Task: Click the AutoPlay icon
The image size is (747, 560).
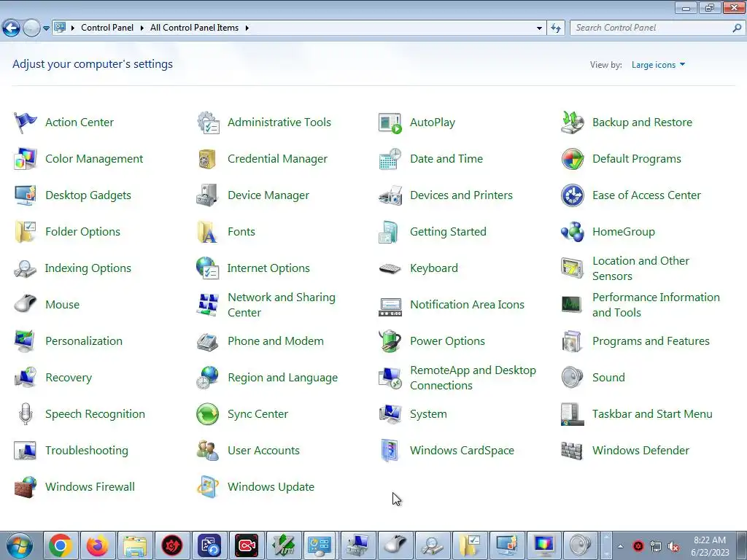Action: 390,122
